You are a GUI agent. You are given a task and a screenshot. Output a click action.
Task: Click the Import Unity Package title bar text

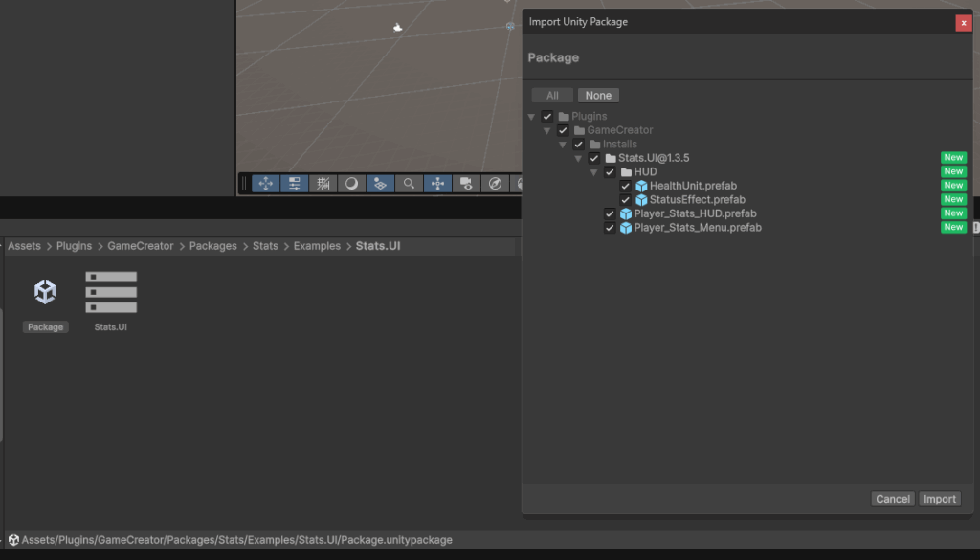tap(578, 22)
